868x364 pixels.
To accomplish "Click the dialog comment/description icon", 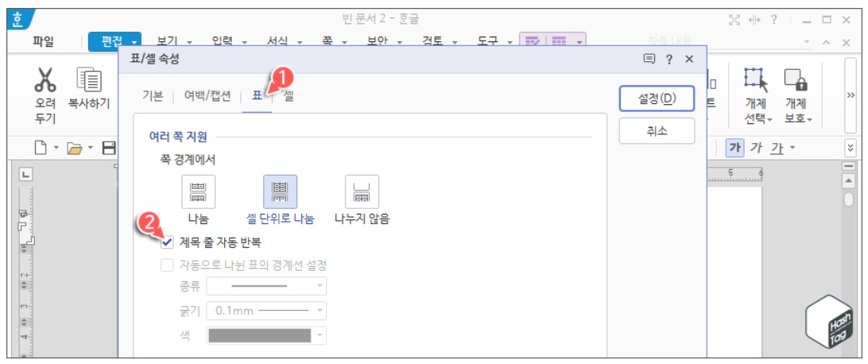I will coord(649,59).
